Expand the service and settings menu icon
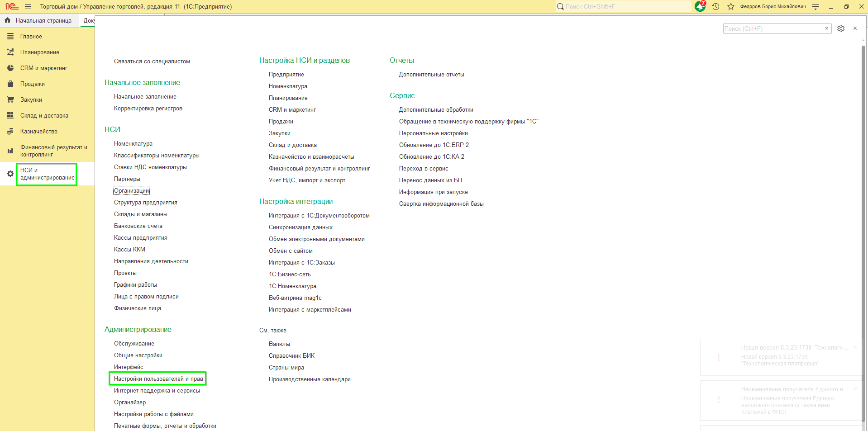 pyautogui.click(x=816, y=7)
